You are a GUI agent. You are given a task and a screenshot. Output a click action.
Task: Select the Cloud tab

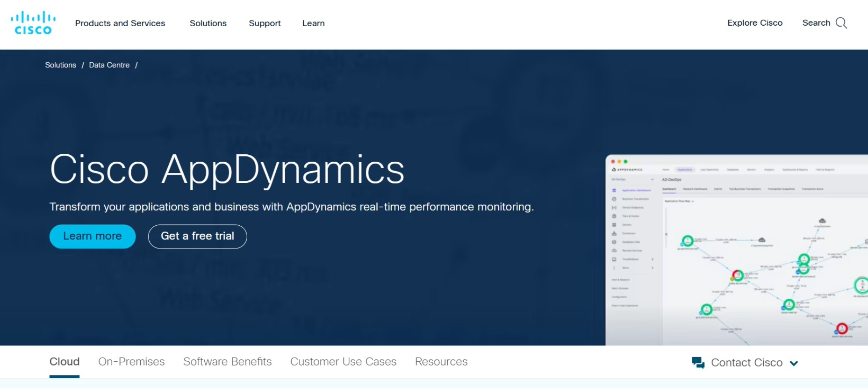(65, 362)
